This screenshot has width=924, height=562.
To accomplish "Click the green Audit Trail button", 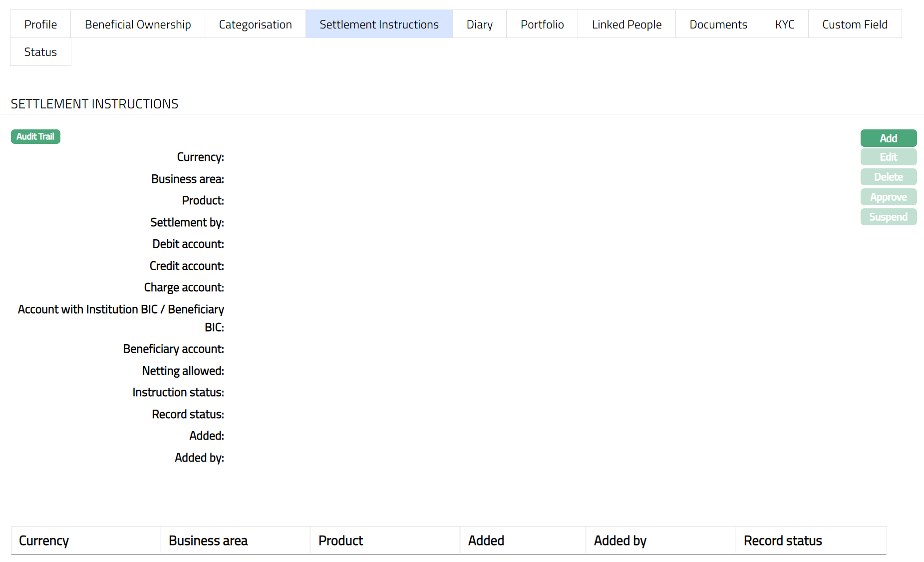I will coord(35,137).
